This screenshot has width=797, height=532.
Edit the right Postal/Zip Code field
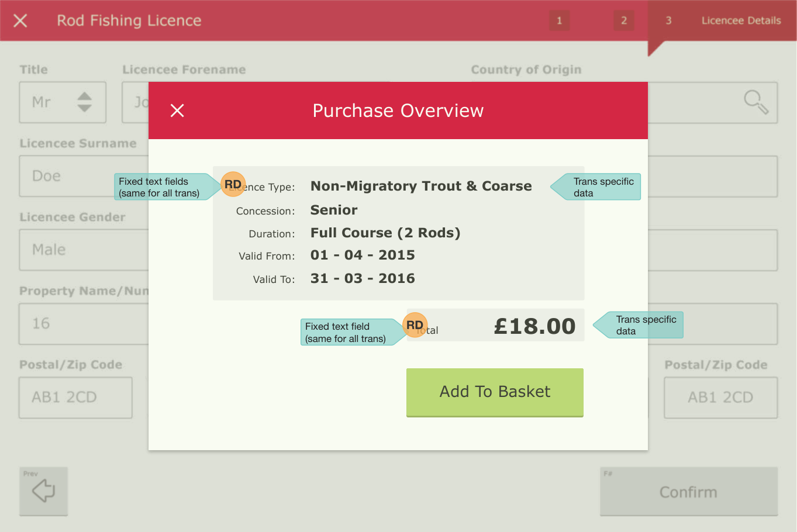click(721, 398)
